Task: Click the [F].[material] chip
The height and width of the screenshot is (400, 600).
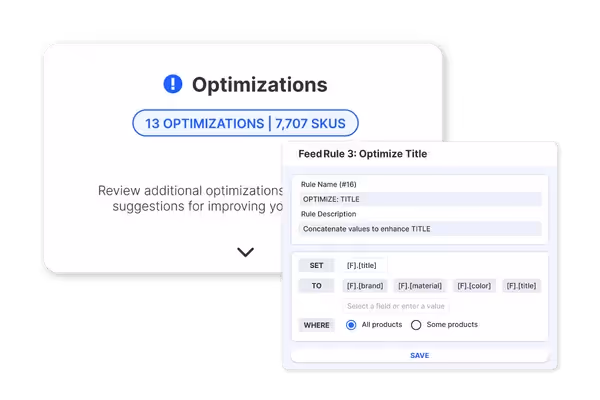Action: pos(420,286)
